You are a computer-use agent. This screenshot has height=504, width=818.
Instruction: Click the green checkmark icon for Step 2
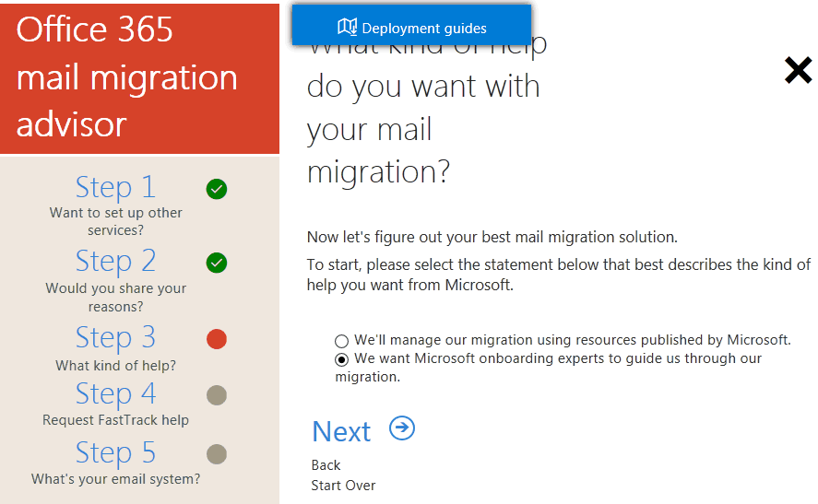(x=217, y=263)
